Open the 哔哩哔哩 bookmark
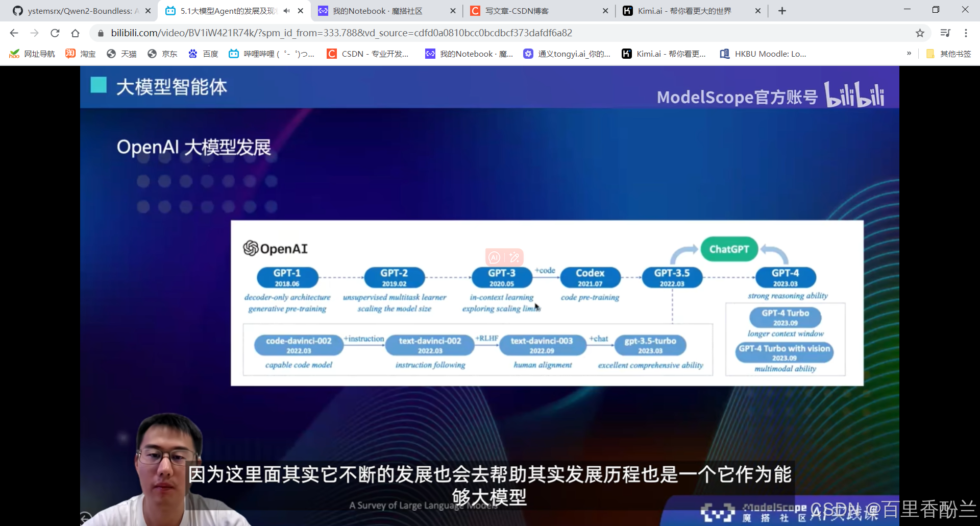Image resolution: width=980 pixels, height=526 pixels. pos(272,54)
